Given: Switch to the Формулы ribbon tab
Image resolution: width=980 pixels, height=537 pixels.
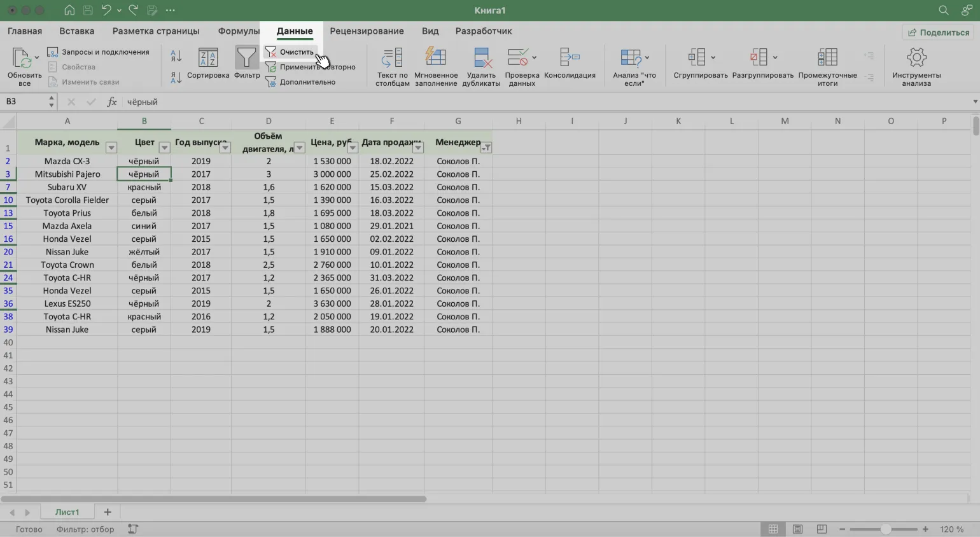Looking at the screenshot, I should (239, 31).
